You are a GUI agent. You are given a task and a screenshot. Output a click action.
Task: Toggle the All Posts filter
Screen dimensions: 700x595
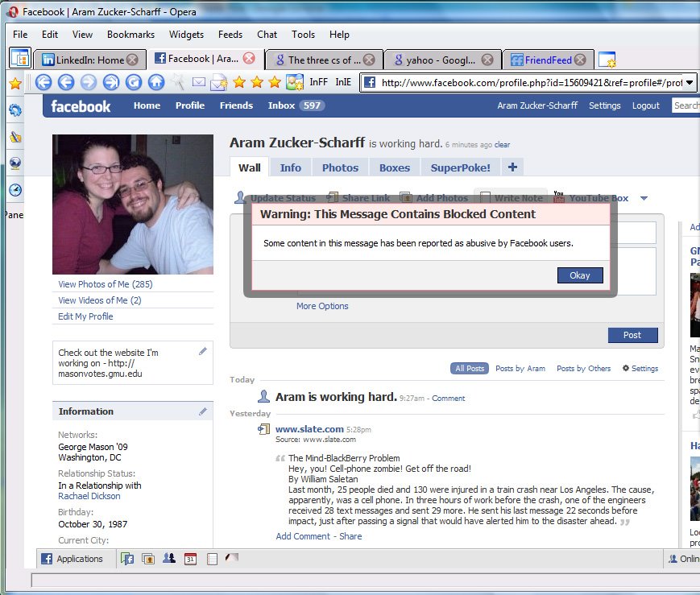(469, 368)
